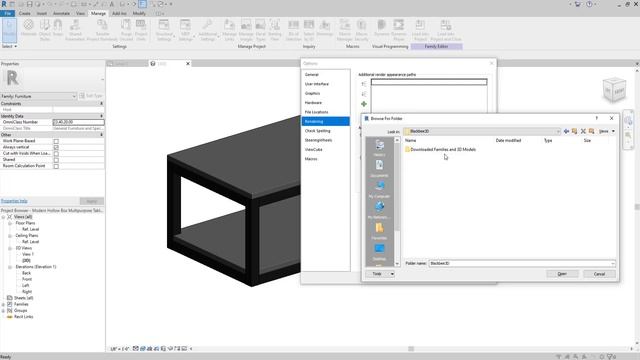Switch to the Annotate ribbon tab

61,13
